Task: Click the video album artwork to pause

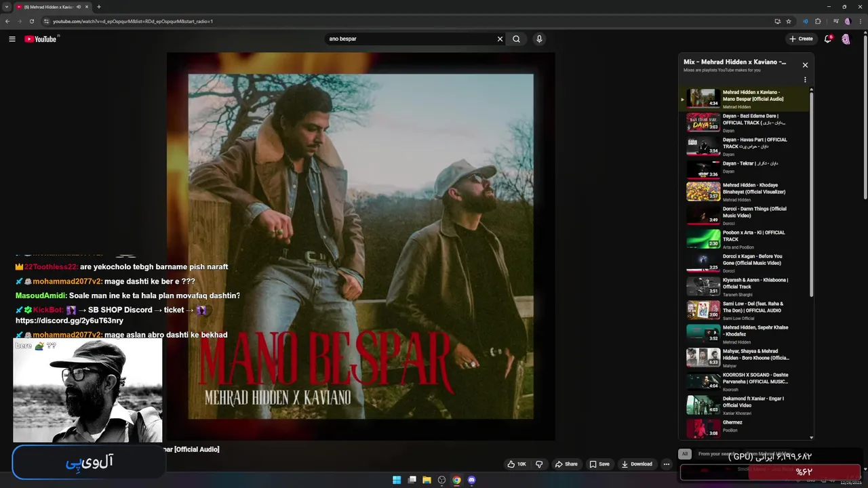Action: coord(361,246)
